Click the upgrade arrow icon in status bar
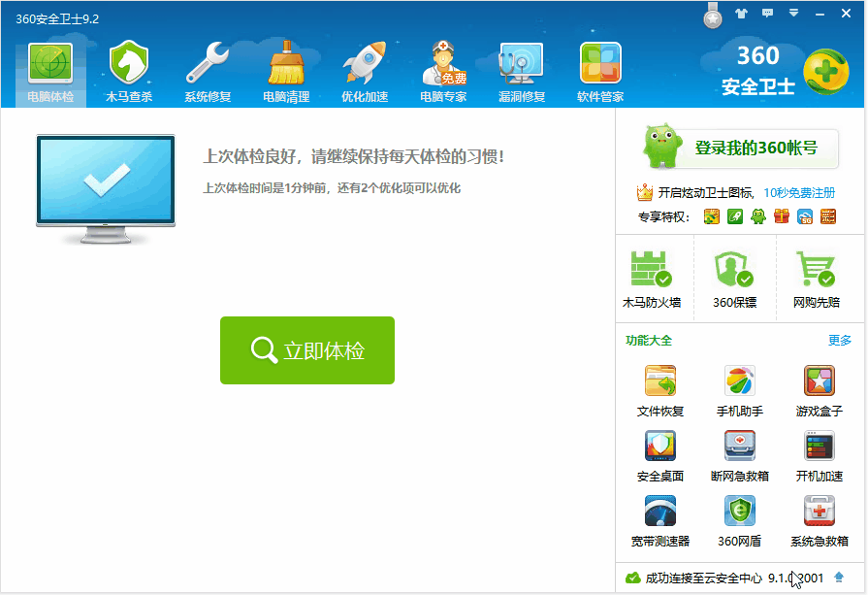 [839, 578]
